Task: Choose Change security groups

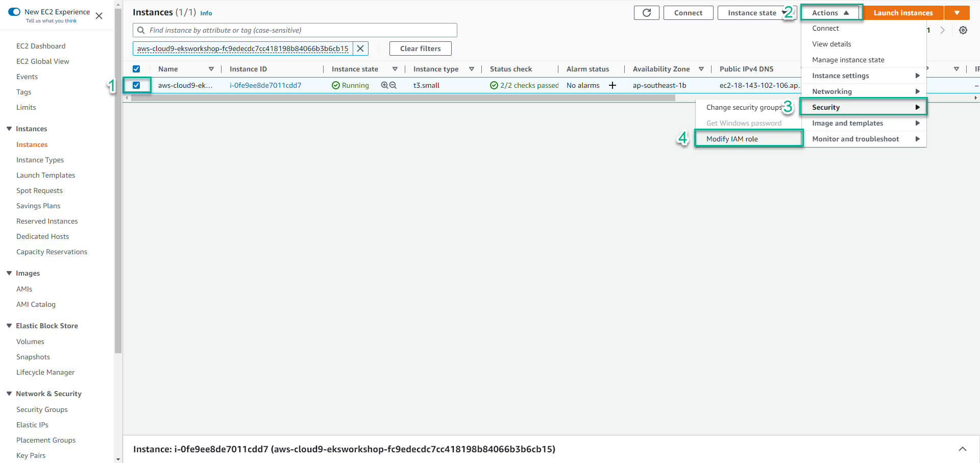Action: click(744, 107)
